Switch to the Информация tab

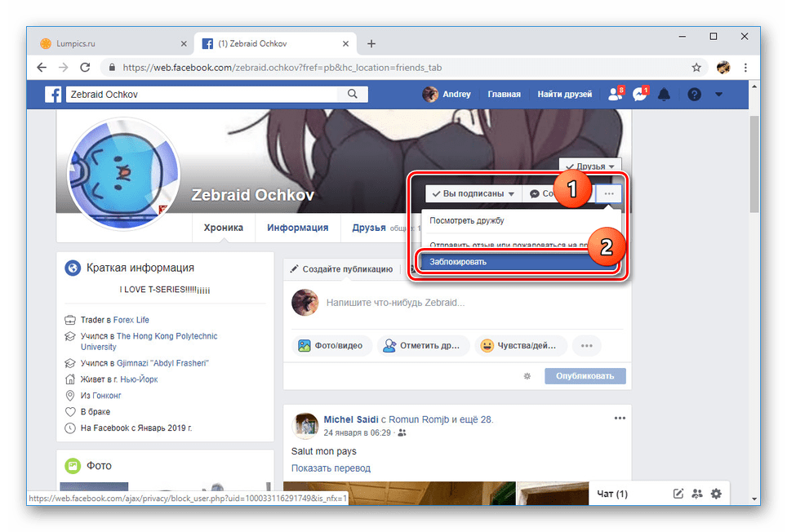(x=297, y=228)
